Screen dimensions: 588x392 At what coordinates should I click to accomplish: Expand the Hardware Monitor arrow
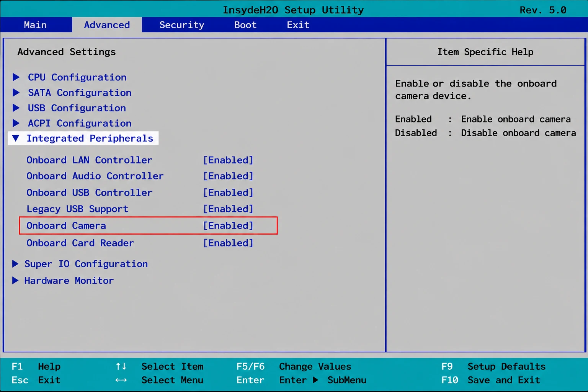point(15,281)
